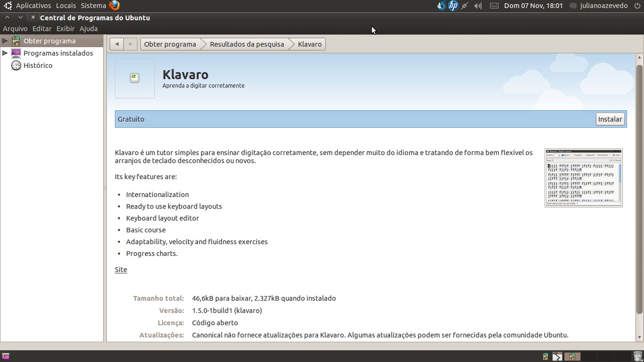Viewport: 644px width, 362px height.
Task: Click the date and time in the panel
Action: coord(533,6)
